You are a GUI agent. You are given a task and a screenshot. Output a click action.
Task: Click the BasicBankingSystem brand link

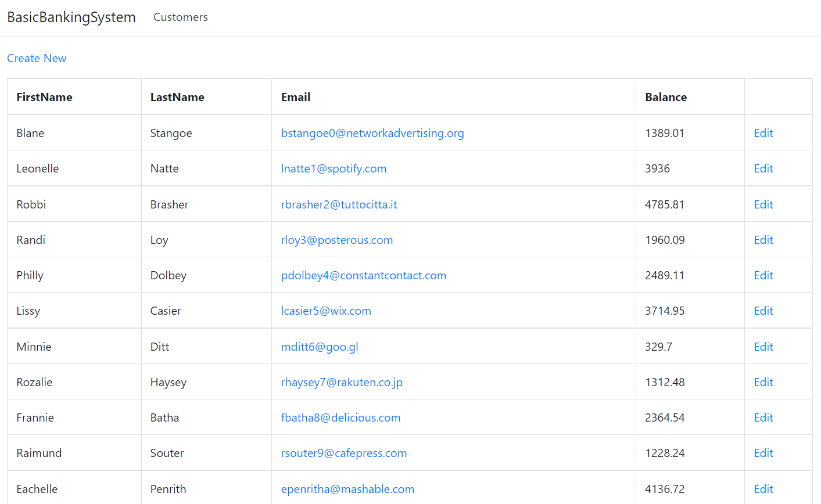(71, 17)
